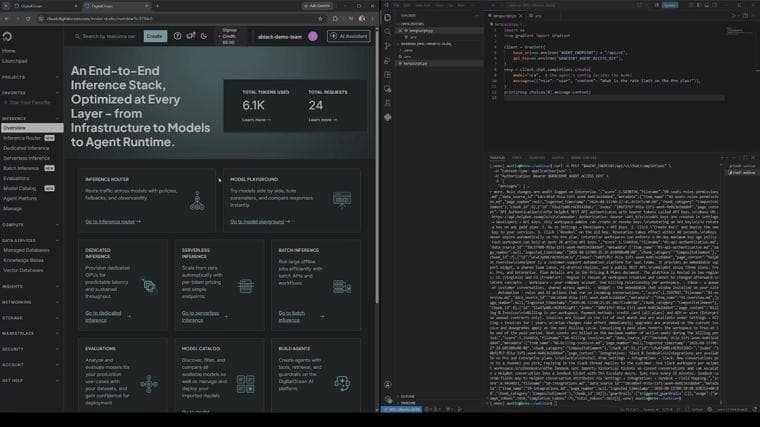Select the Terminal panel tab in VS Code
Screen dimensions: 760x427
click(x=497, y=158)
